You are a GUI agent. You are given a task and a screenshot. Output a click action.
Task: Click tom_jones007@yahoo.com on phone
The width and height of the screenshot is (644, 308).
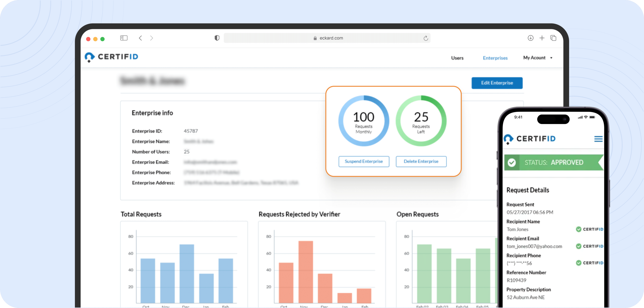pos(534,246)
